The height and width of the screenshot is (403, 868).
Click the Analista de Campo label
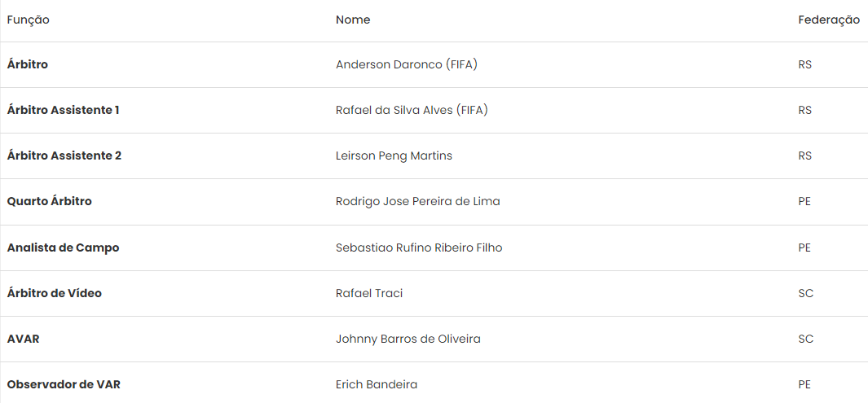[63, 247]
